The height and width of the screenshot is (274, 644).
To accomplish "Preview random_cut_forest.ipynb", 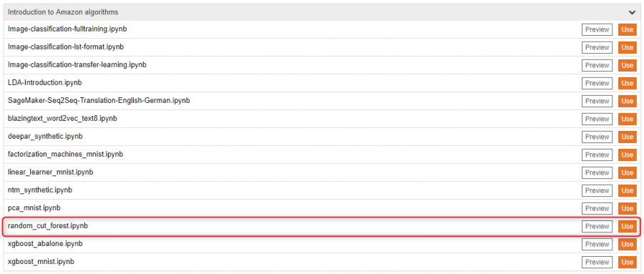I will pos(597,226).
